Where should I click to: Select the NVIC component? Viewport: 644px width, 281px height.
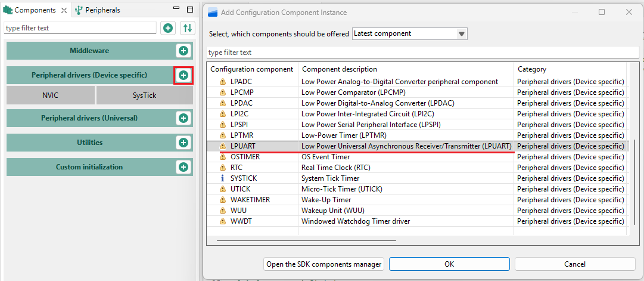tap(51, 95)
